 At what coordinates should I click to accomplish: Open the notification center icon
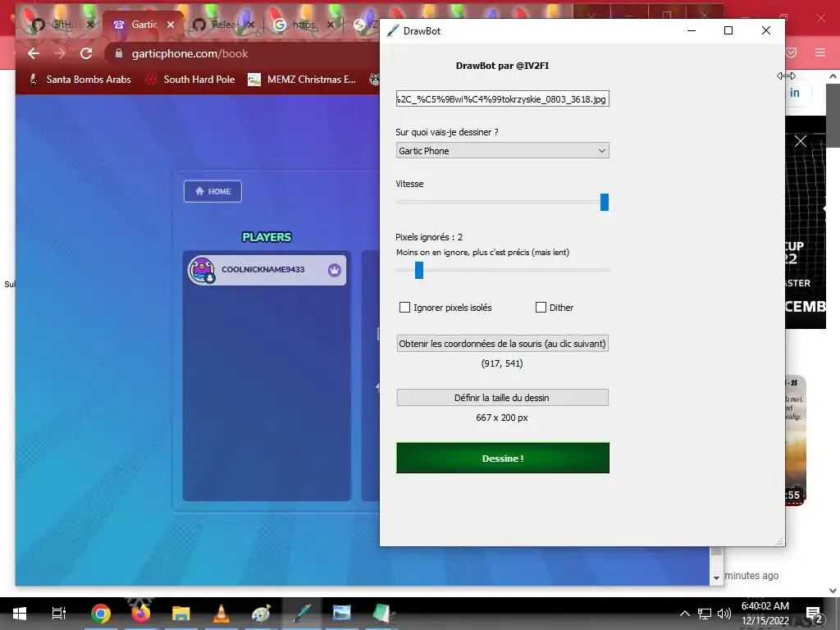814,614
